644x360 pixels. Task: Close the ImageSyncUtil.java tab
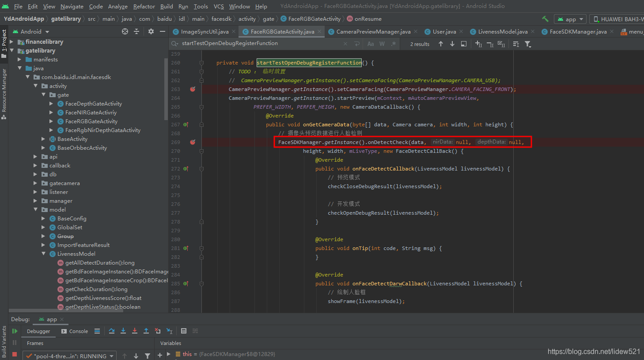[234, 31]
